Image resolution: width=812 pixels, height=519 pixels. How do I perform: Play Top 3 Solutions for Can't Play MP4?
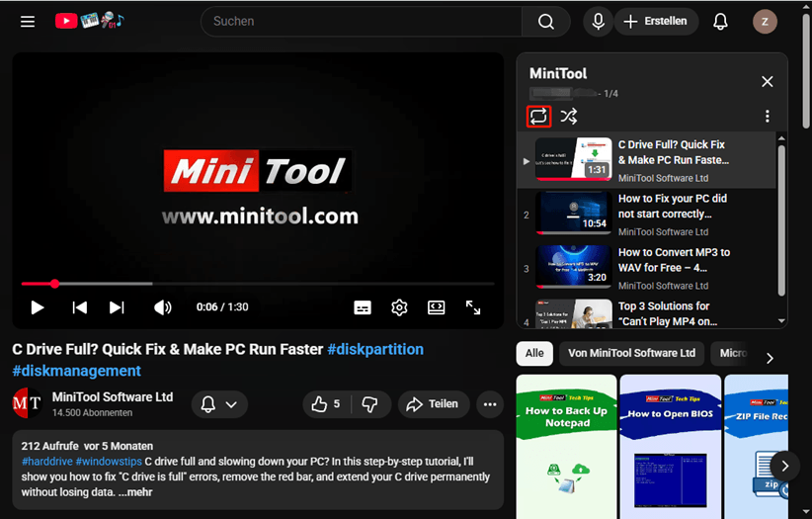pos(647,312)
